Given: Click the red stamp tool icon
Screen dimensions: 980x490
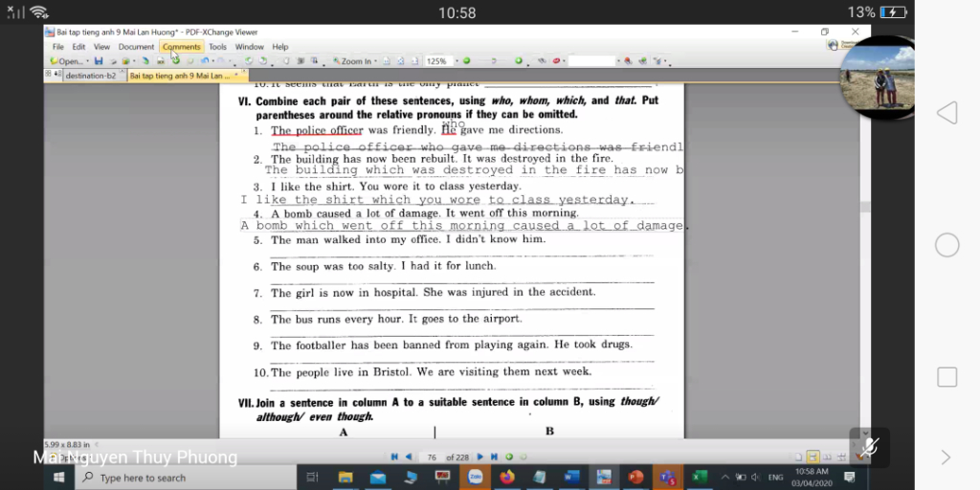Looking at the screenshot, I should click(x=556, y=61).
